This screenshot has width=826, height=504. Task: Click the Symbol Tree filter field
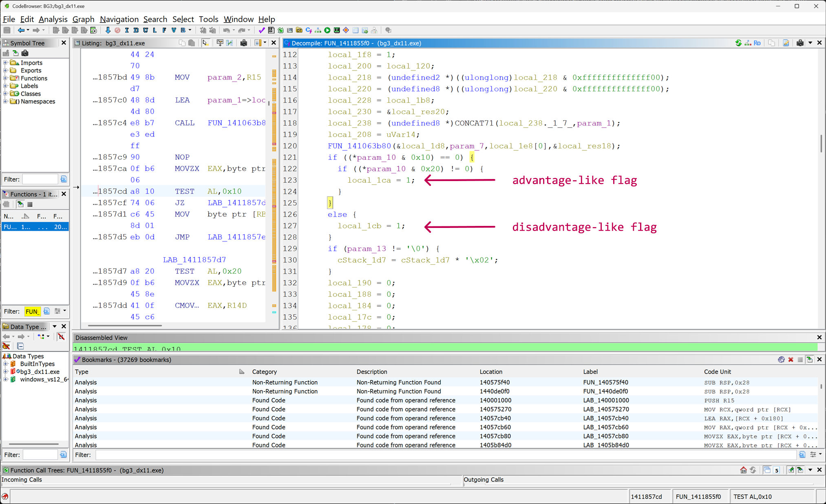40,179
